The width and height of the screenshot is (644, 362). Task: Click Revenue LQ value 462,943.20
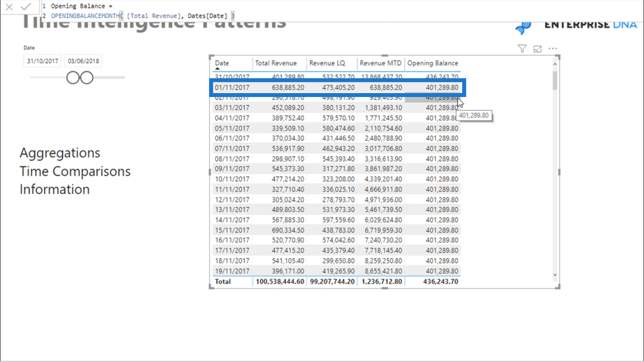[339, 148]
